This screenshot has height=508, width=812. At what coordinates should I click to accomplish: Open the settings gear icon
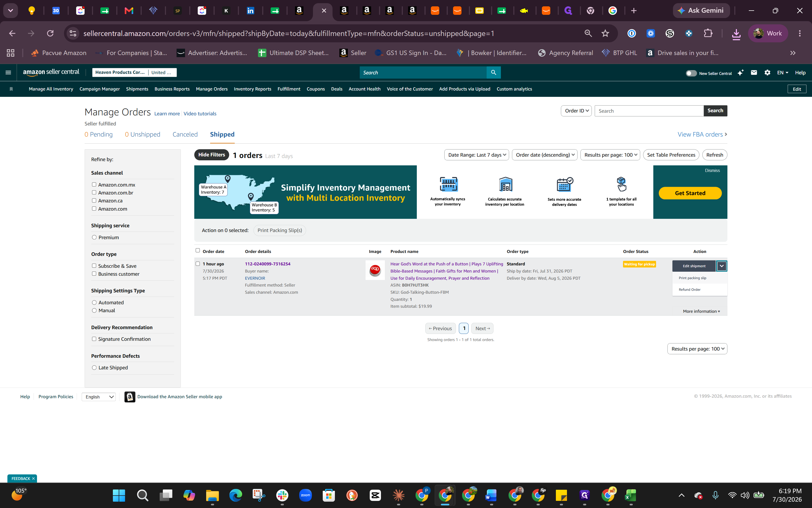767,72
